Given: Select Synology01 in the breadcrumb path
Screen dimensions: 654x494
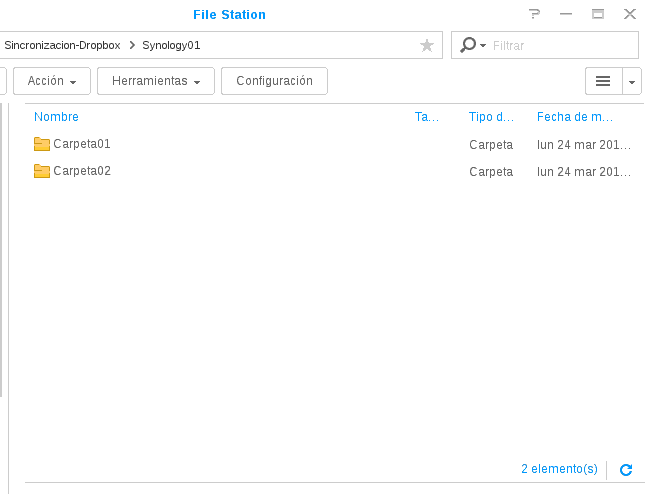Looking at the screenshot, I should point(171,45).
